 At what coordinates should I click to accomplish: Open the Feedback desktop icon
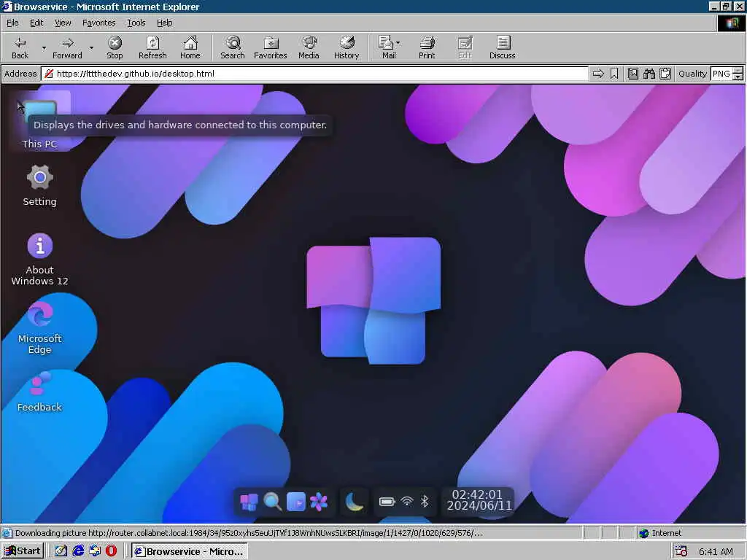39,393
